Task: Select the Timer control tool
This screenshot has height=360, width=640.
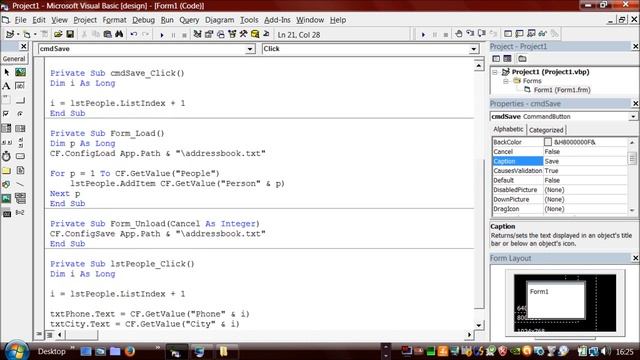Action: 7,156
